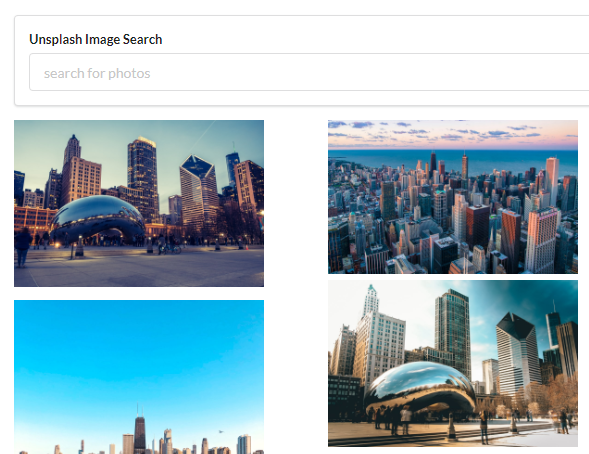Open the blue sky skyline photo

(139, 377)
